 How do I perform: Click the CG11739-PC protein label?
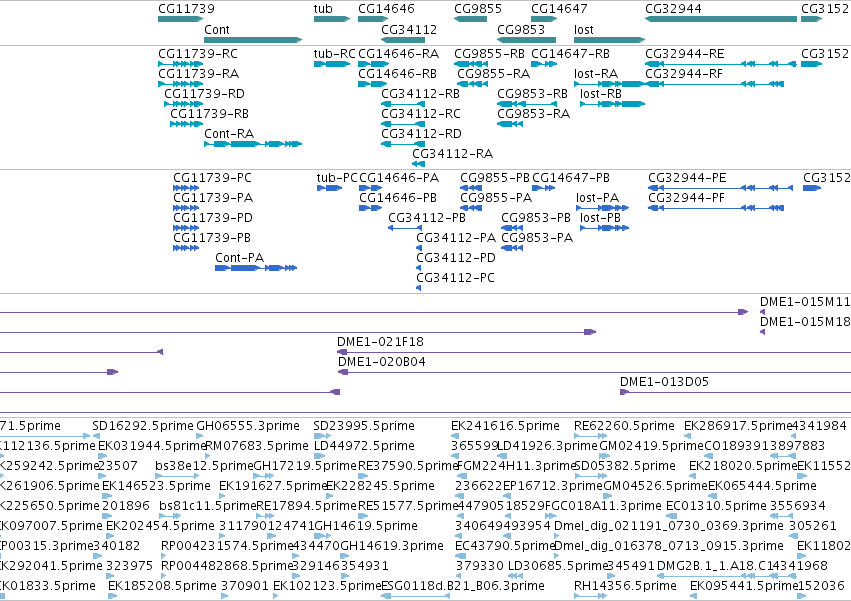coord(212,178)
